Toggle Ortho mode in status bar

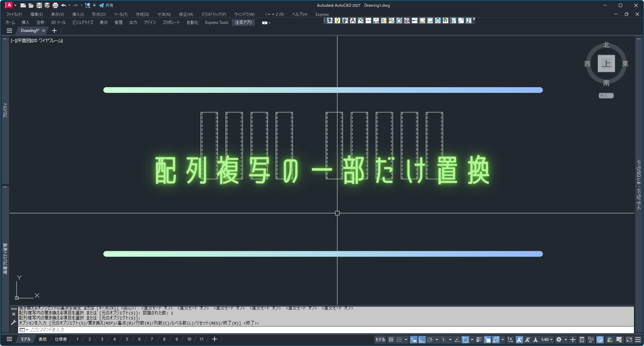[x=422, y=340]
